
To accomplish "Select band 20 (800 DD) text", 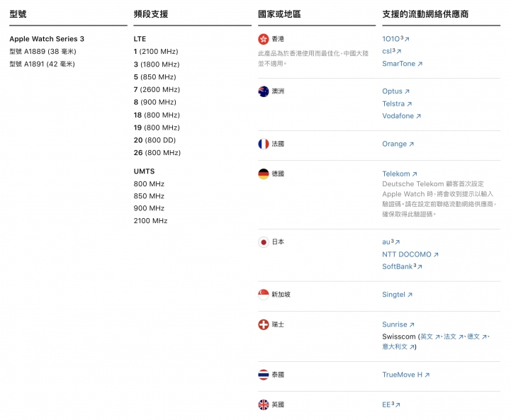I will (x=155, y=140).
